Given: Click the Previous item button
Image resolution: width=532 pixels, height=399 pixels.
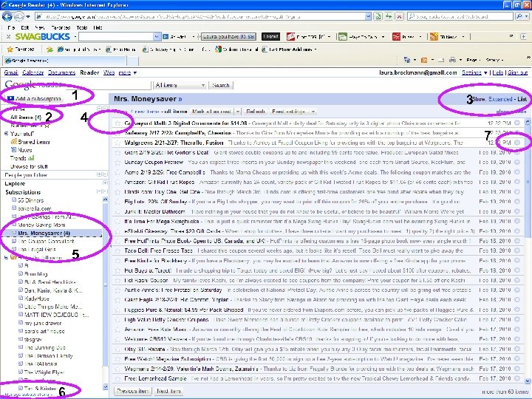Looking at the screenshot, I should [x=133, y=391].
